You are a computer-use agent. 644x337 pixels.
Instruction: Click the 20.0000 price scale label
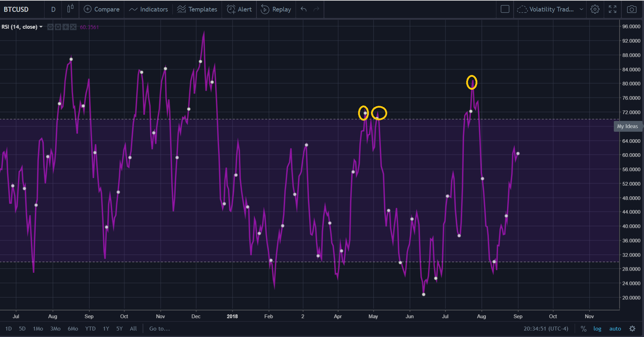[x=631, y=298]
